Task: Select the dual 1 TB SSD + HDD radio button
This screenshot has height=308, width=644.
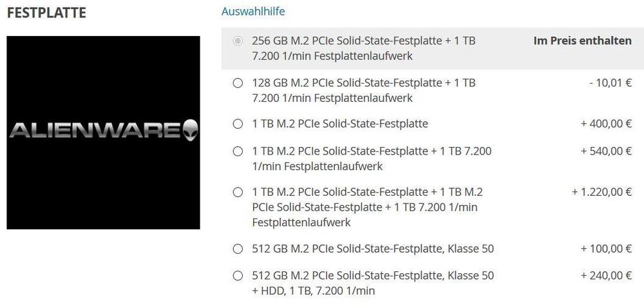Action: (x=238, y=192)
